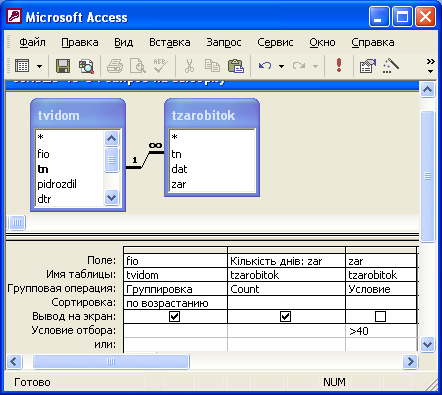
Task: Click the >40 criteria cell
Action: [381, 331]
